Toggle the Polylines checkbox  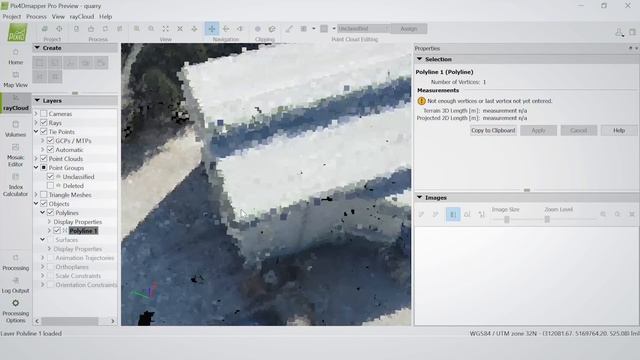pos(50,212)
